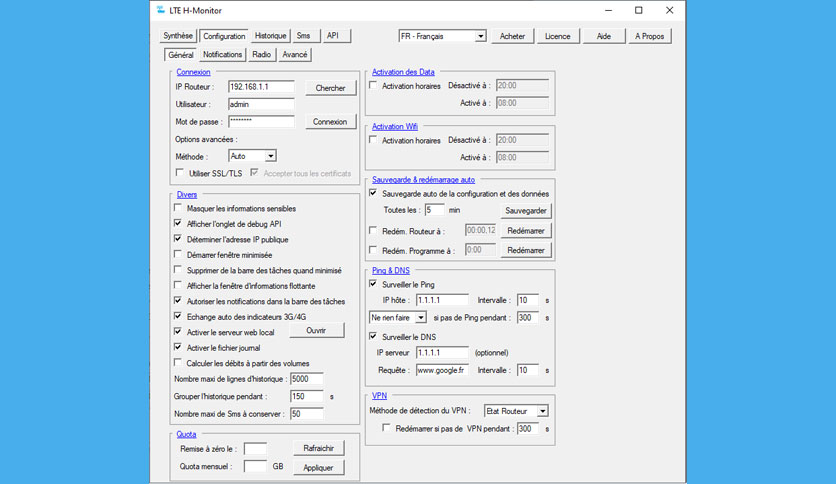
Task: Click the Requête www.google.fr field
Action: 442,370
